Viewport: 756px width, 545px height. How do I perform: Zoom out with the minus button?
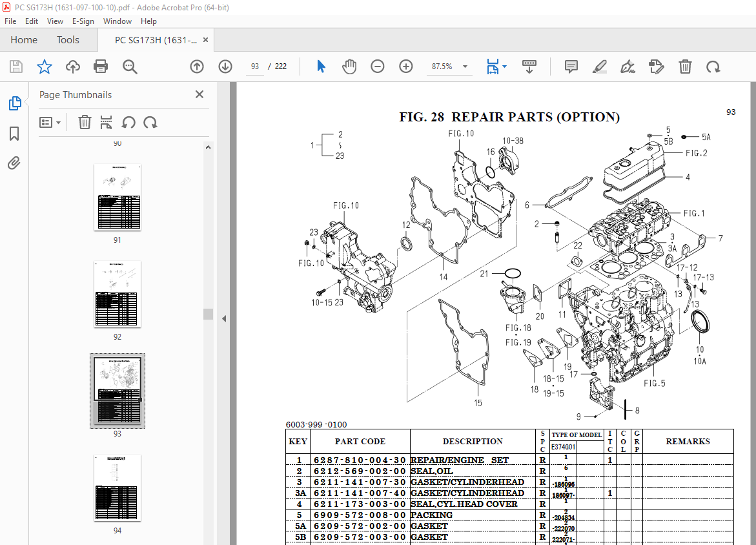click(x=378, y=67)
